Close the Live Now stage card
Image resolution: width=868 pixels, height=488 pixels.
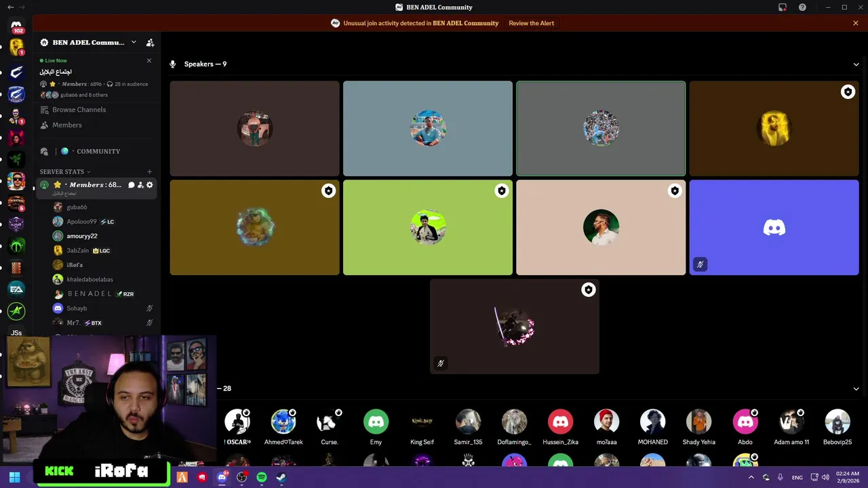149,60
